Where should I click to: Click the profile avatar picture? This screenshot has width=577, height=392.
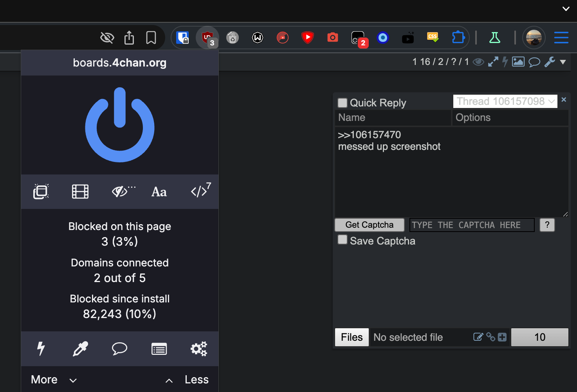[x=534, y=38]
